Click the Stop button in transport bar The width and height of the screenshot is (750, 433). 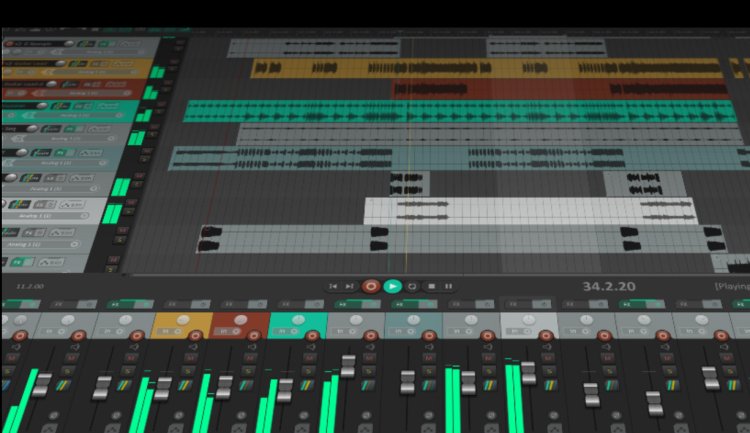[431, 286]
